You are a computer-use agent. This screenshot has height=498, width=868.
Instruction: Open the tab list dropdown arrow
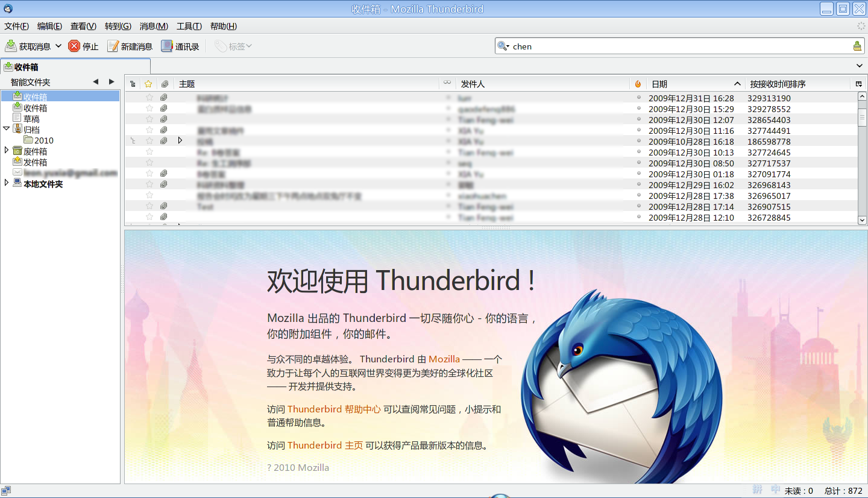tap(860, 66)
